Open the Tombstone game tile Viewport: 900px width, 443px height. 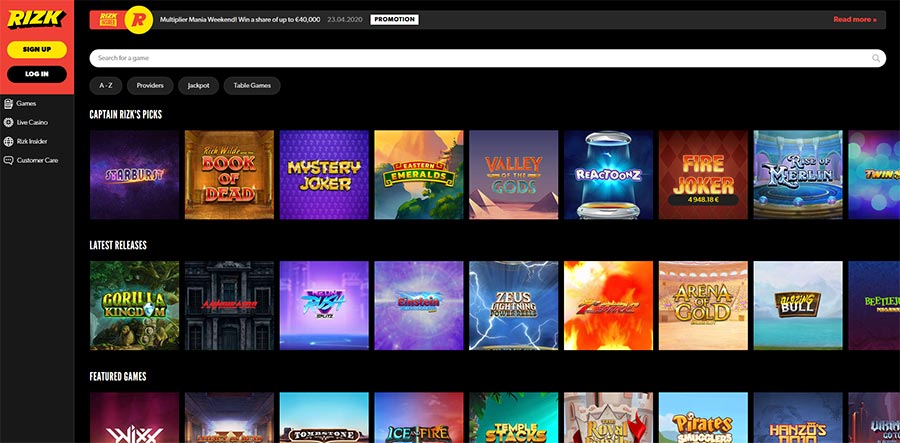pos(324,418)
